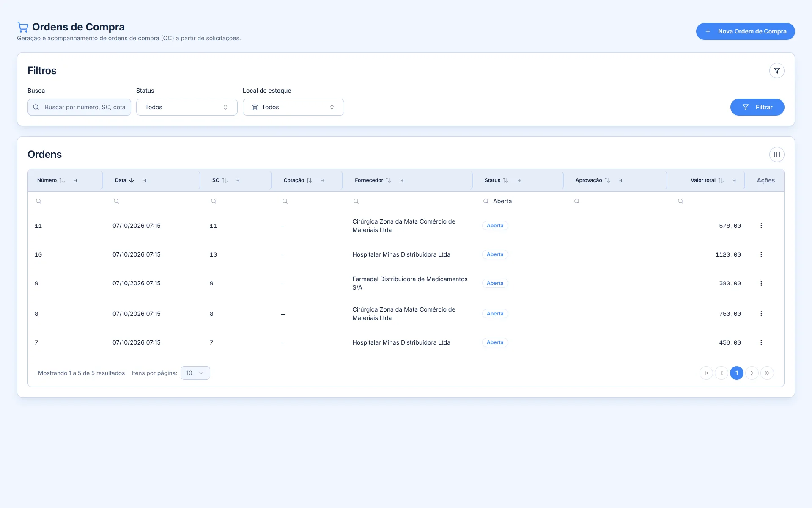Toggle sorting on Status column

click(505, 180)
